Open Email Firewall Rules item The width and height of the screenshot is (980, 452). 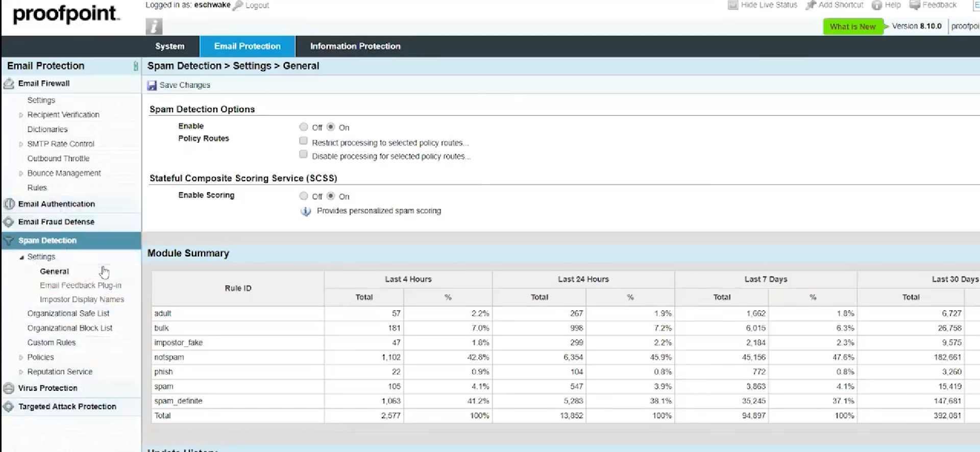tap(37, 188)
